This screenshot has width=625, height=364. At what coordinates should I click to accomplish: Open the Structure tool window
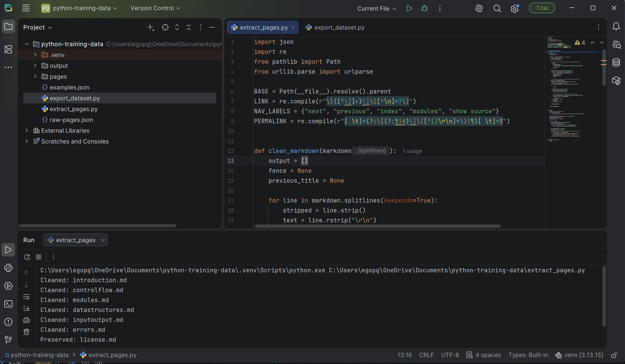tap(8, 49)
